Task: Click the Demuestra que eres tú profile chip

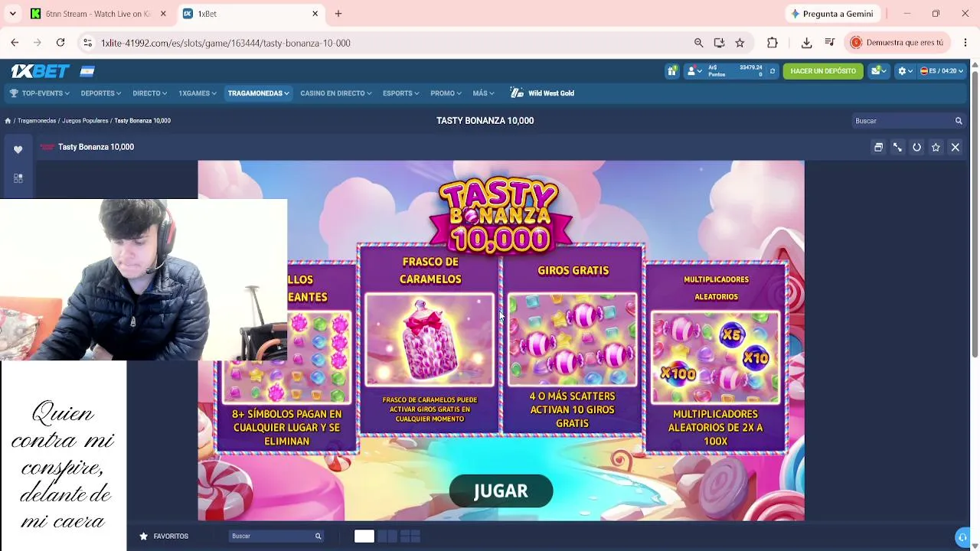Action: click(897, 43)
